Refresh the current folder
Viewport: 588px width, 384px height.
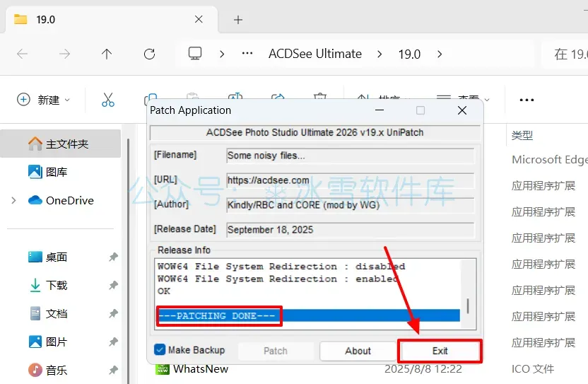(149, 54)
